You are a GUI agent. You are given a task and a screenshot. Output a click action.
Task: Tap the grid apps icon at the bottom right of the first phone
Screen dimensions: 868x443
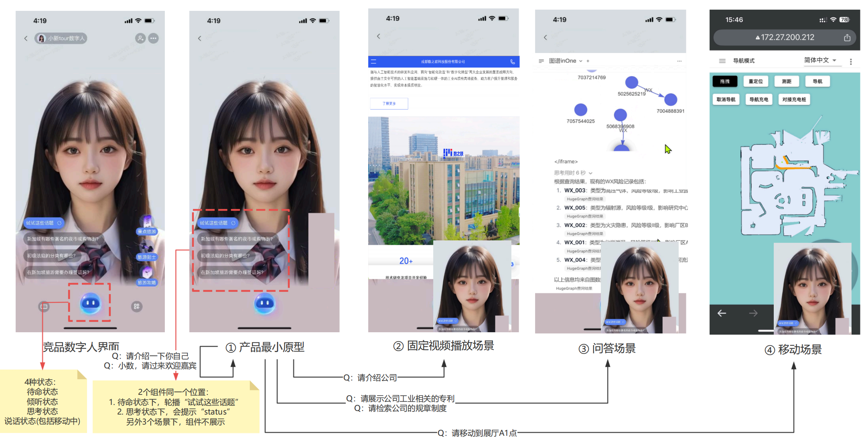coord(136,307)
